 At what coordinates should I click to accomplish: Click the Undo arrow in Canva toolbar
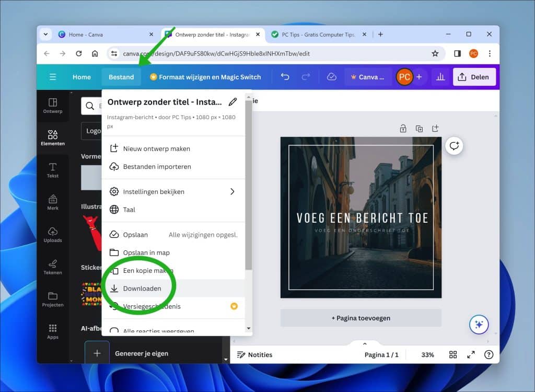[x=285, y=77]
